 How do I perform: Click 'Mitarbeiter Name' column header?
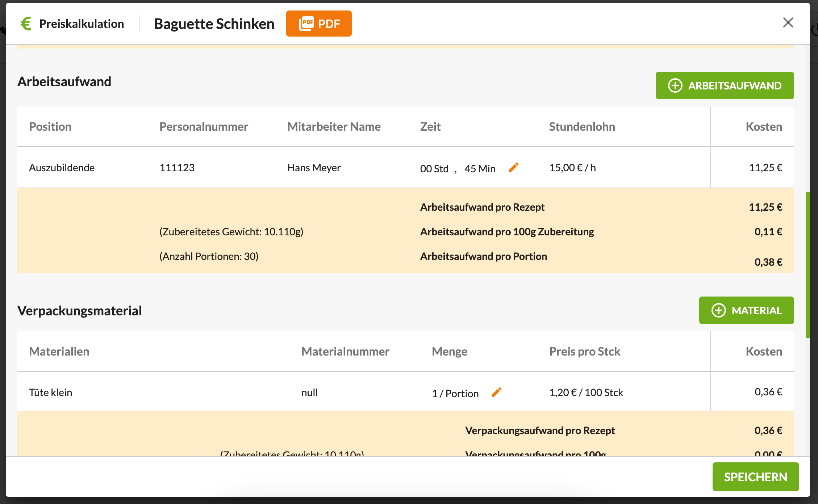[334, 127]
